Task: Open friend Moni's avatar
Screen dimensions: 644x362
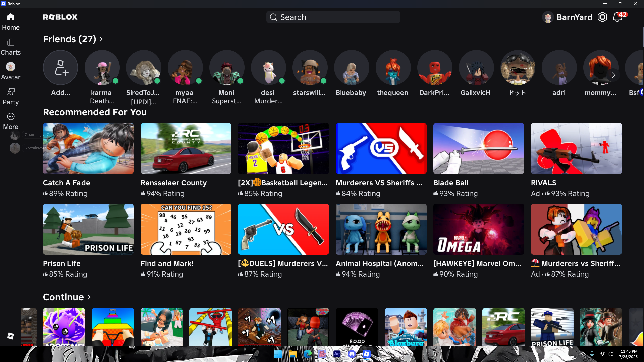Action: tap(227, 67)
